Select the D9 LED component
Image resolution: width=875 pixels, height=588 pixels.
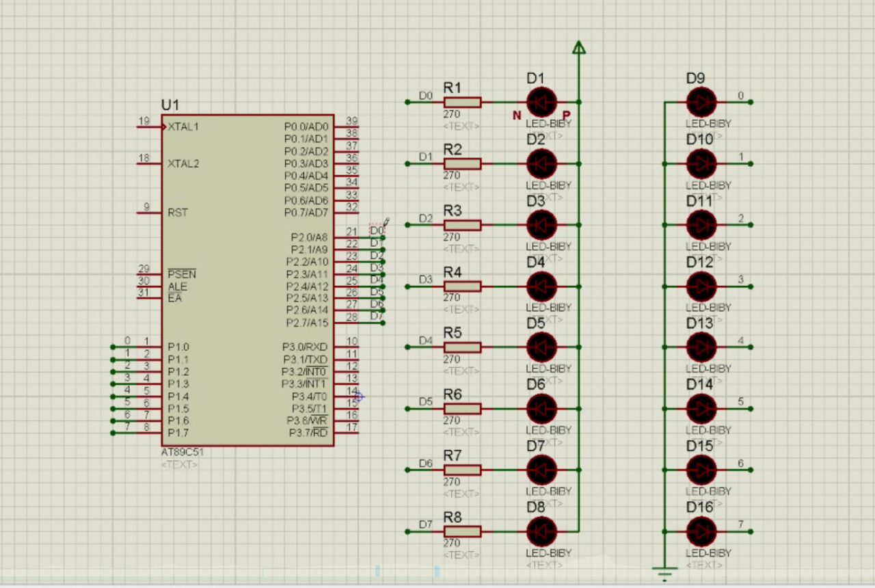coord(701,103)
